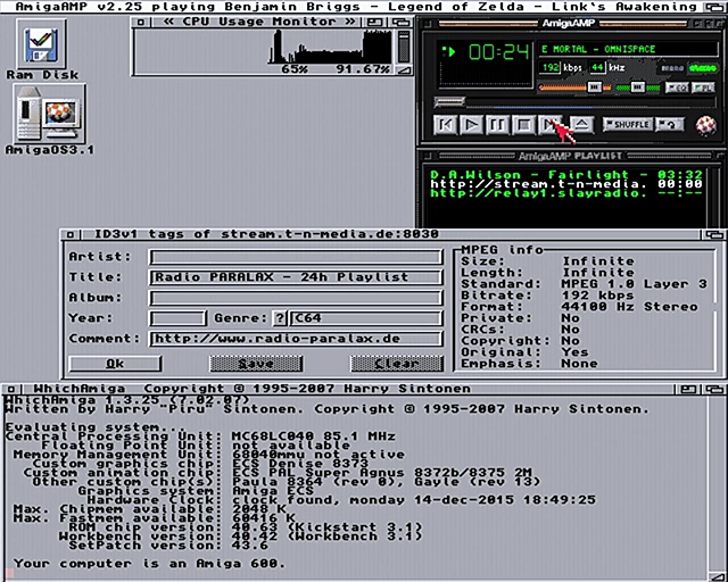Click '68040mmu not active' in WhichAmiga
Viewport: 728px width, 582px height.
pyautogui.click(x=318, y=454)
